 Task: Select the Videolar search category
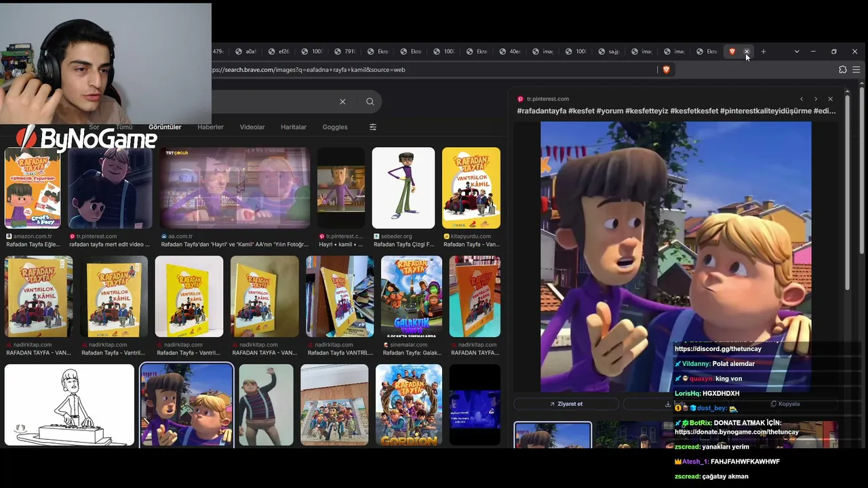pyautogui.click(x=252, y=127)
